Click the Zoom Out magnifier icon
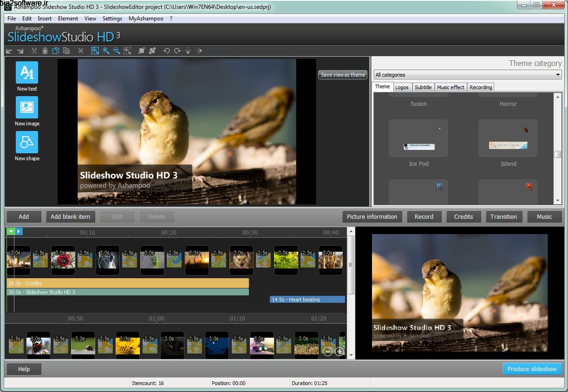The image size is (568, 392). click(117, 51)
